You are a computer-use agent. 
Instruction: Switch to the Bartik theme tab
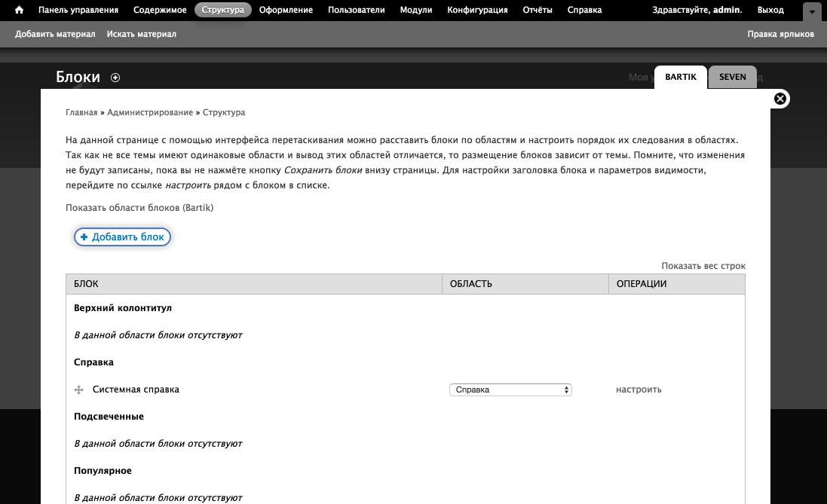coord(681,77)
